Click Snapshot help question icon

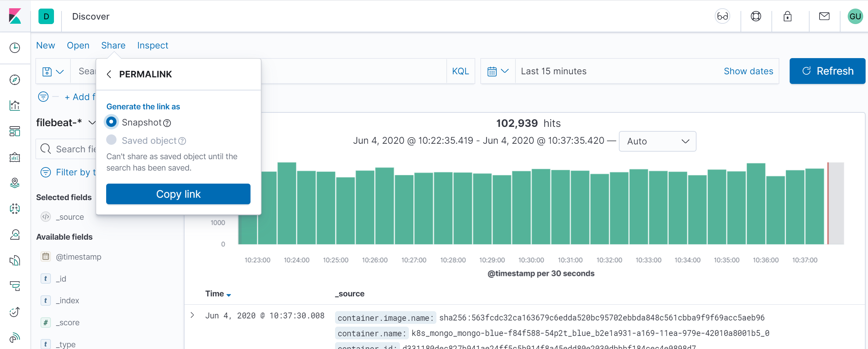point(167,123)
